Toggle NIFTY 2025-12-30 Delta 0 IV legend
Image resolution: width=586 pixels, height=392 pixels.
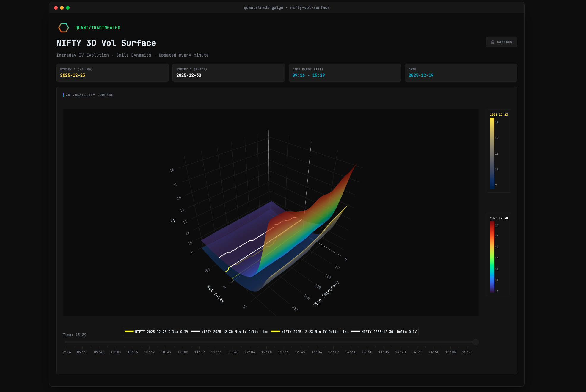(x=384, y=332)
